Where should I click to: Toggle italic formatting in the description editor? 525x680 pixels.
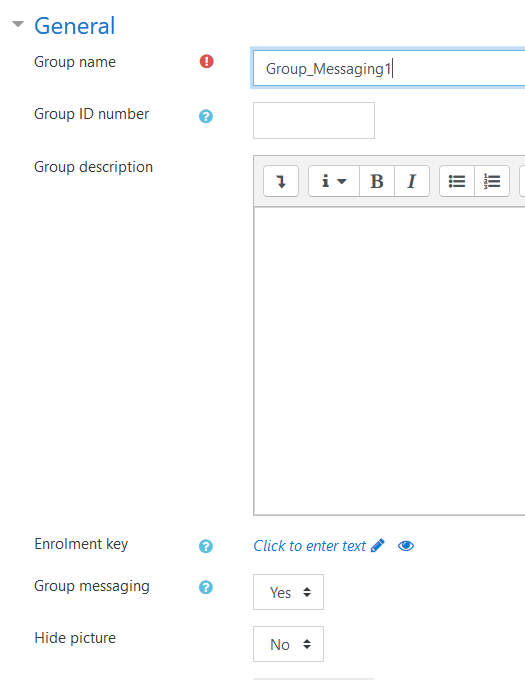(412, 181)
